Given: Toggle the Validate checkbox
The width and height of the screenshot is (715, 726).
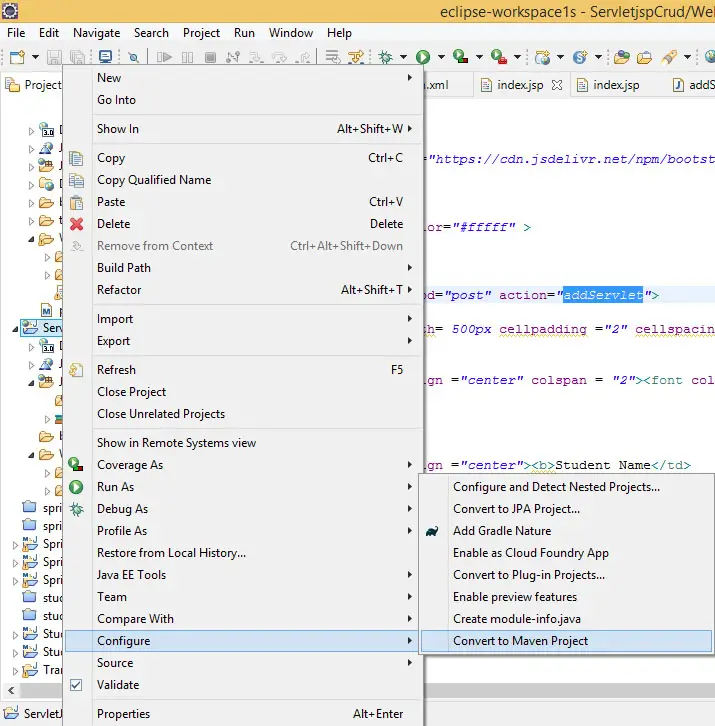Looking at the screenshot, I should point(77,685).
